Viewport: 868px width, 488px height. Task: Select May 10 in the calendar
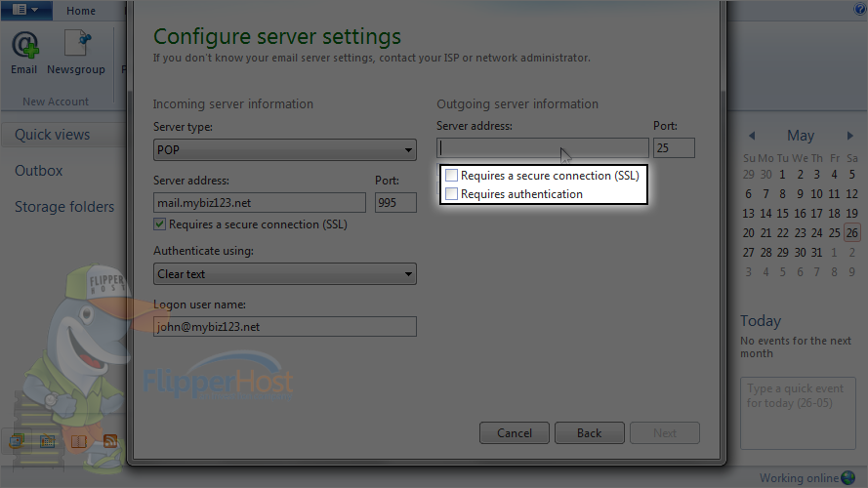pyautogui.click(x=816, y=194)
